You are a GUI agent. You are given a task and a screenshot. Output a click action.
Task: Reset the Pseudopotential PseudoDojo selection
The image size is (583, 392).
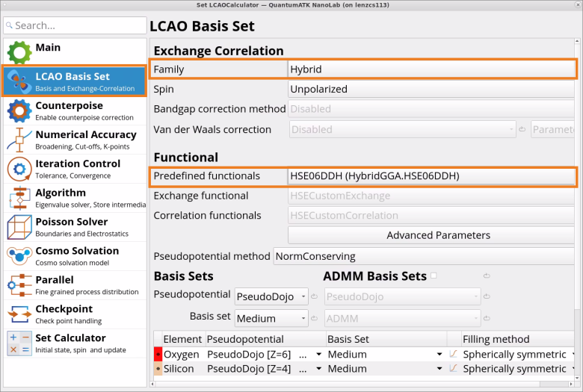tap(315, 296)
